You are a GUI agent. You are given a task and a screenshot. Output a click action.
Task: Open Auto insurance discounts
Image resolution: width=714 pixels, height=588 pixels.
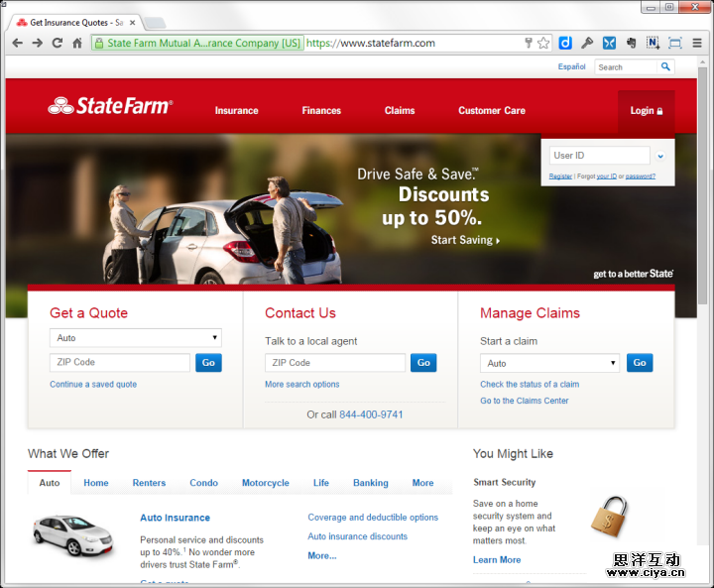point(357,536)
